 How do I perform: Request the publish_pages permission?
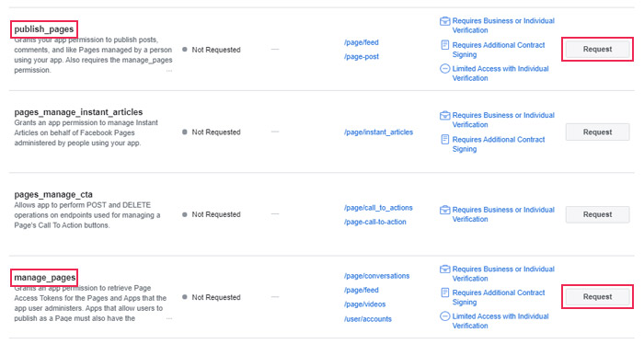(x=597, y=50)
